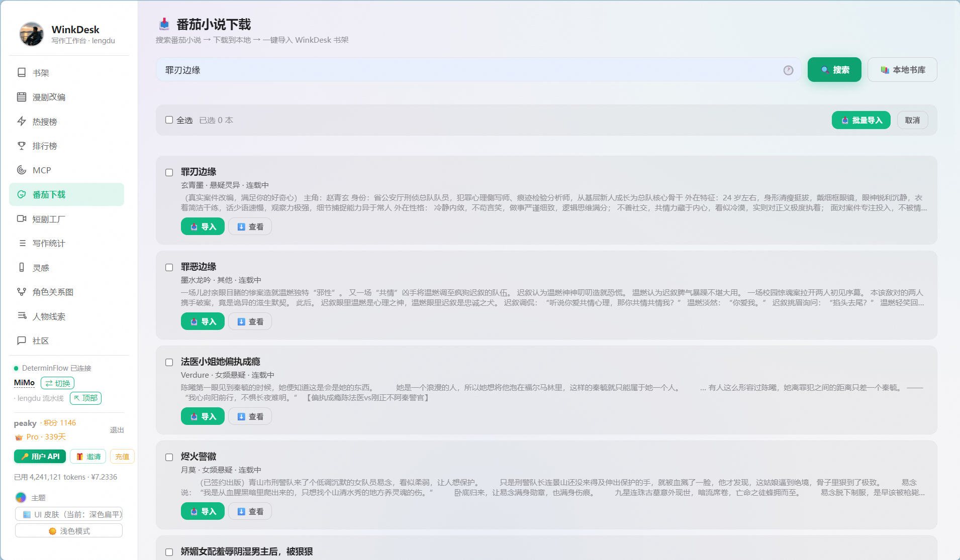960x560 pixels.
Task: Open 角色关系图 graph icon in sidebar
Action: coord(22,292)
